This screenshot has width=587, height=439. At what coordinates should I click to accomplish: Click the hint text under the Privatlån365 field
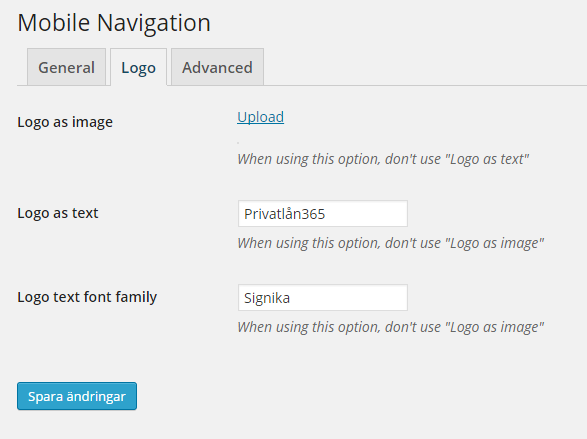pos(390,243)
